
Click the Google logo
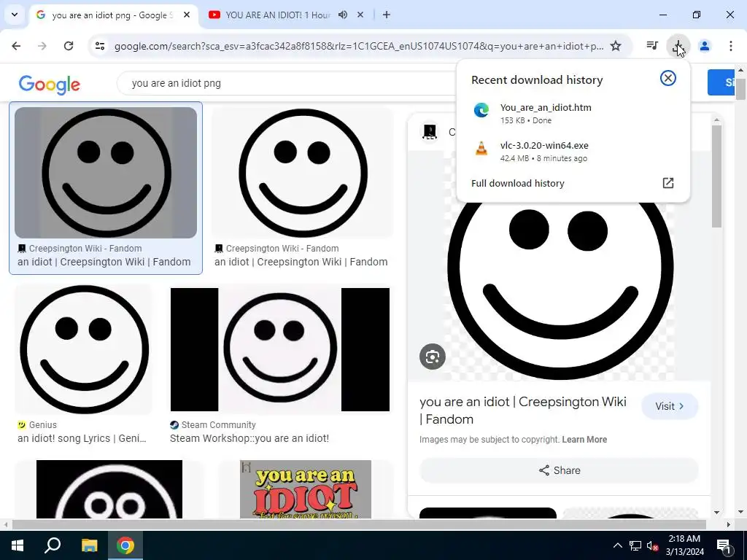click(49, 85)
